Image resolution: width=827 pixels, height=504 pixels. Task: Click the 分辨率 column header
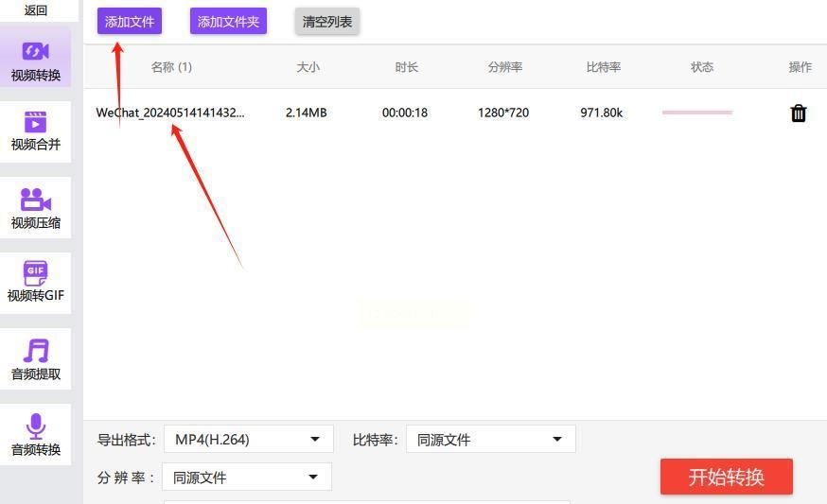pyautogui.click(x=504, y=67)
